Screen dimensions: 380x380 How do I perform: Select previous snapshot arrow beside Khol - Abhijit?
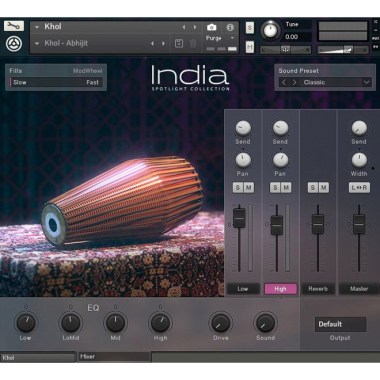[x=152, y=43]
